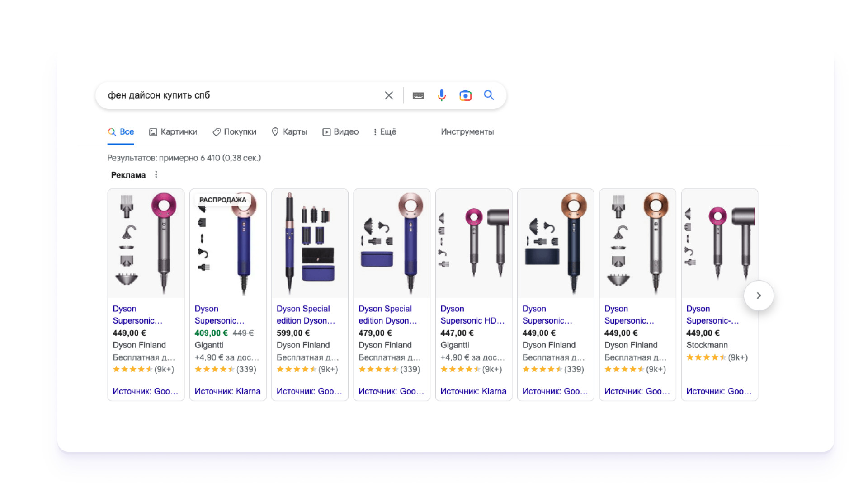
Task: Open the Карты tab
Action: (289, 132)
